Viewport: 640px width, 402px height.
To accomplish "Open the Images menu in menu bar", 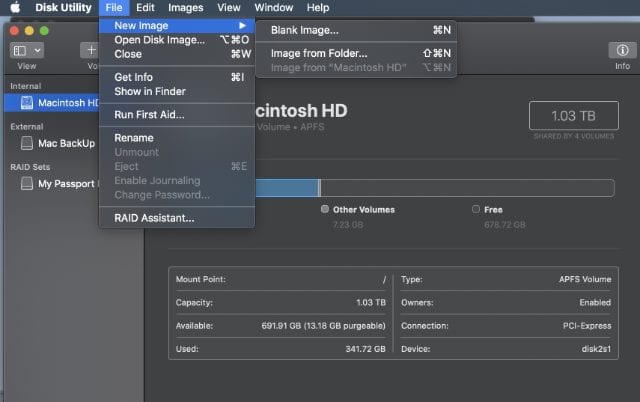I will click(x=185, y=8).
